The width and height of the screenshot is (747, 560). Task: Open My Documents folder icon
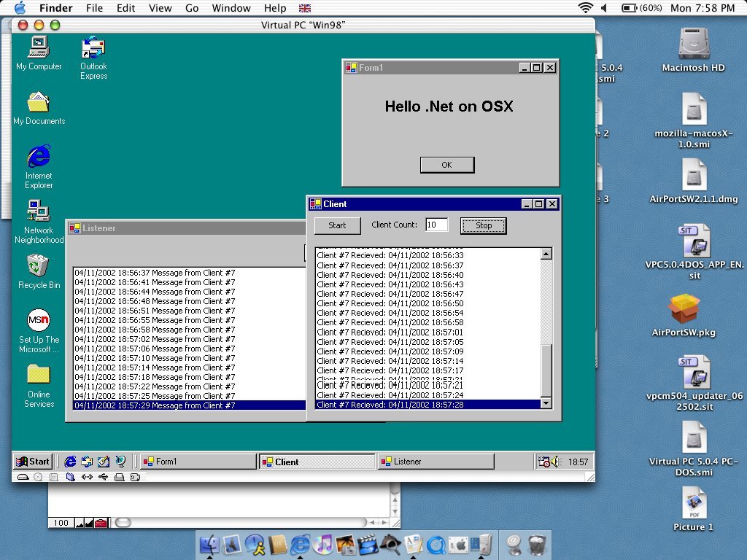click(39, 108)
